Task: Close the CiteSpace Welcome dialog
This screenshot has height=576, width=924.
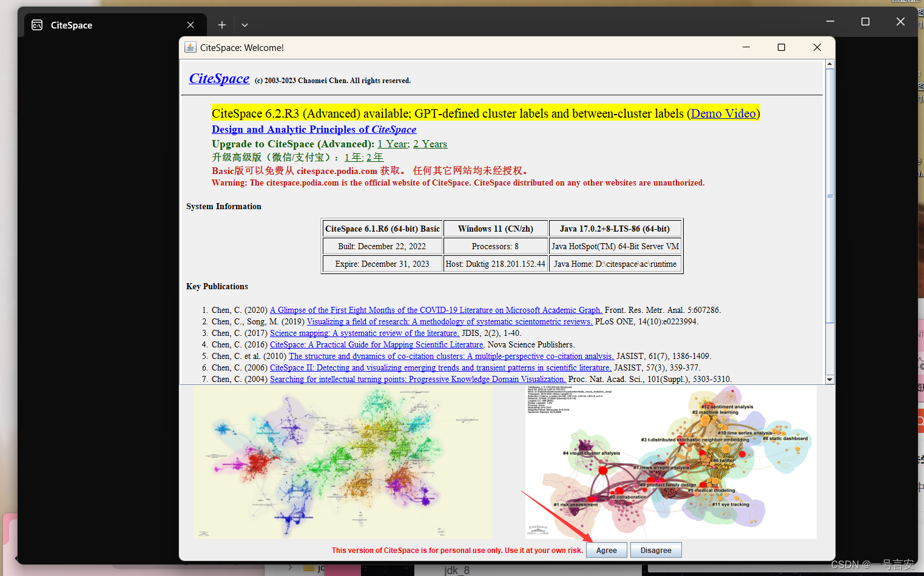Action: coord(817,47)
